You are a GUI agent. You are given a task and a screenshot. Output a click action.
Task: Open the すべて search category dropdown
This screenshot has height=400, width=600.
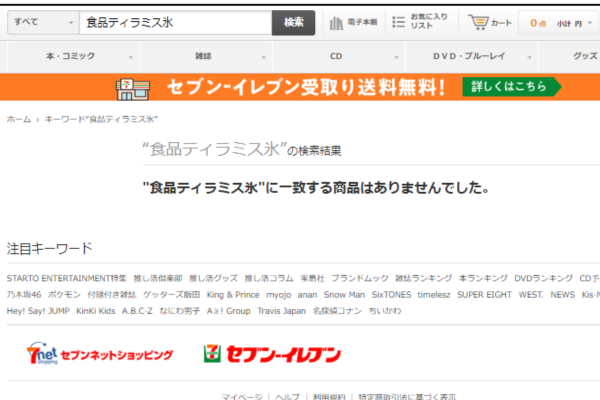pyautogui.click(x=43, y=23)
